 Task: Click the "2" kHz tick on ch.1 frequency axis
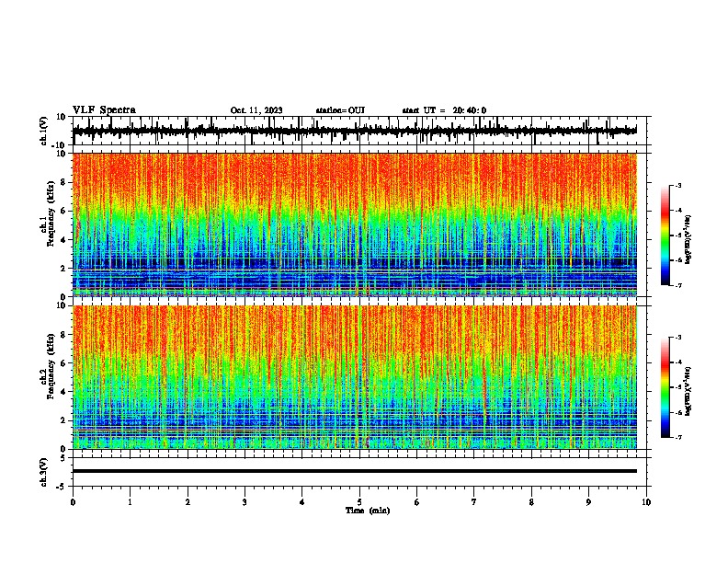click(63, 269)
